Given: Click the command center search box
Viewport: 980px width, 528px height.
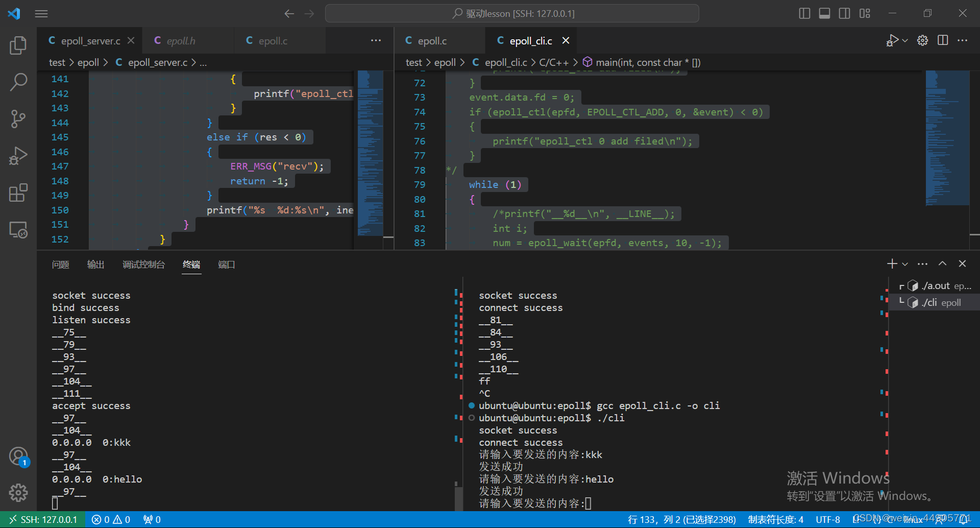Looking at the screenshot, I should [512, 14].
